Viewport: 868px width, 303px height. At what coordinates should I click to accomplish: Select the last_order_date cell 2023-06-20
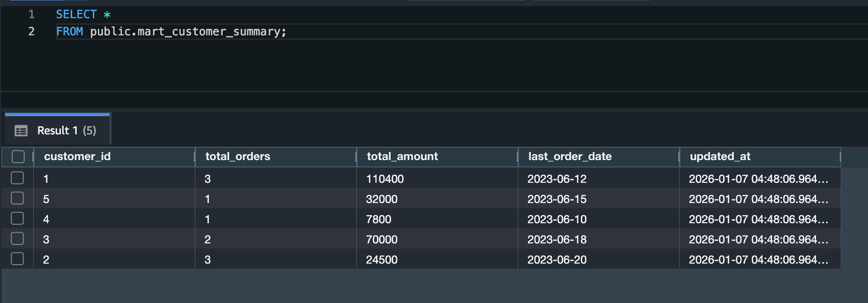point(557,260)
